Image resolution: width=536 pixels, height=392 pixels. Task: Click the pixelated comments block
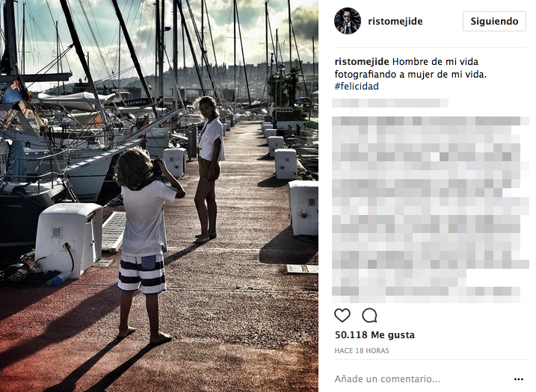pyautogui.click(x=431, y=210)
